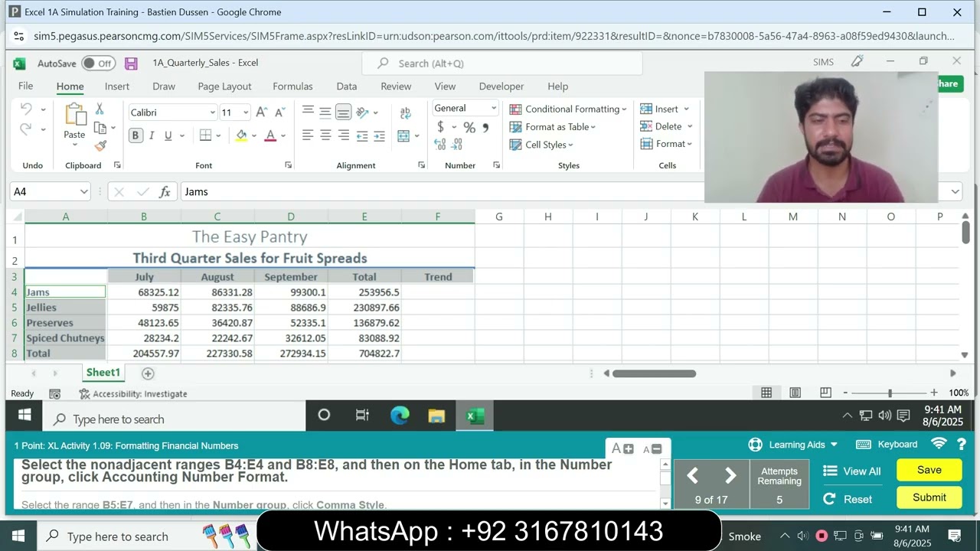The height and width of the screenshot is (551, 980).
Task: Expand Conditional Formatting menu
Action: point(568,109)
